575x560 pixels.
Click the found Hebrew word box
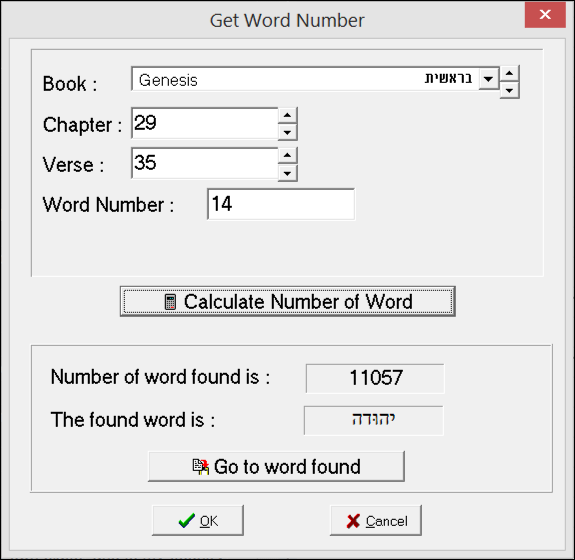pyautogui.click(x=373, y=420)
